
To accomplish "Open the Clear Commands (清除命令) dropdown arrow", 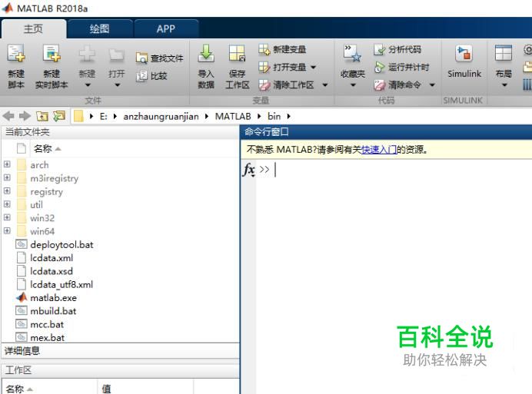I will (x=432, y=84).
